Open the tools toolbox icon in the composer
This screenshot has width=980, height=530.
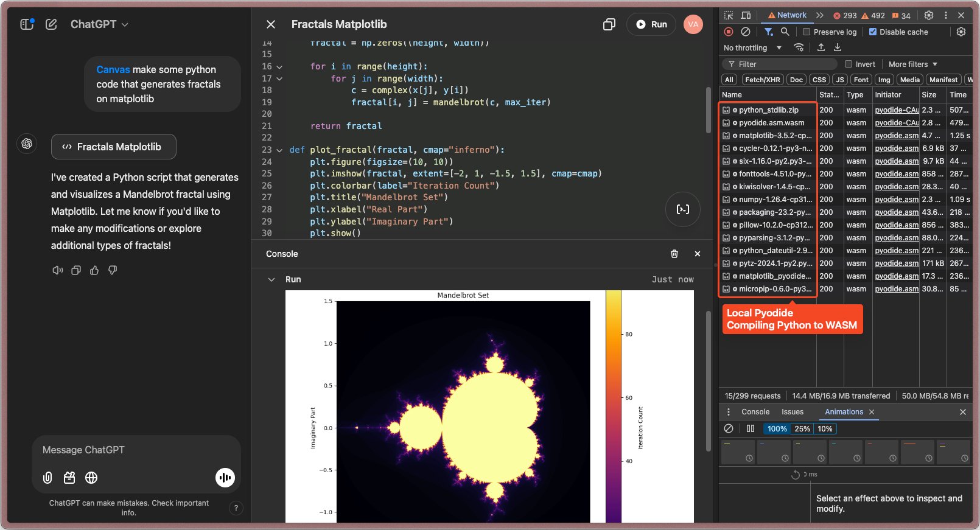pyautogui.click(x=69, y=478)
